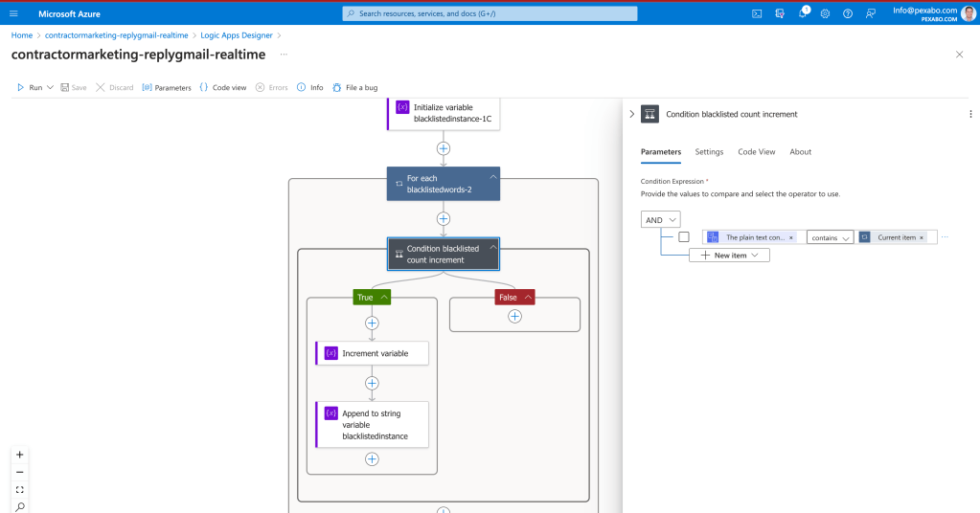Open the Azure portal hamburger menu
The image size is (980, 513).
tap(13, 13)
